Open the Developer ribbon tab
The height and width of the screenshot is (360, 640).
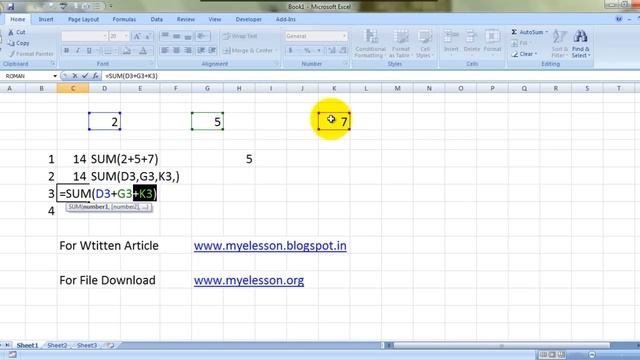[x=249, y=19]
